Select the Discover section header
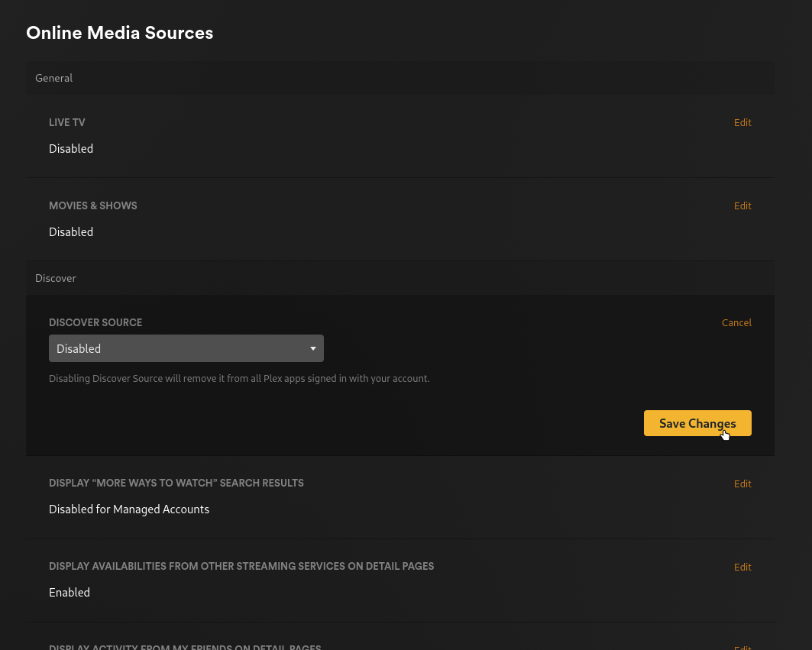Viewport: 812px width, 650px height. [55, 277]
